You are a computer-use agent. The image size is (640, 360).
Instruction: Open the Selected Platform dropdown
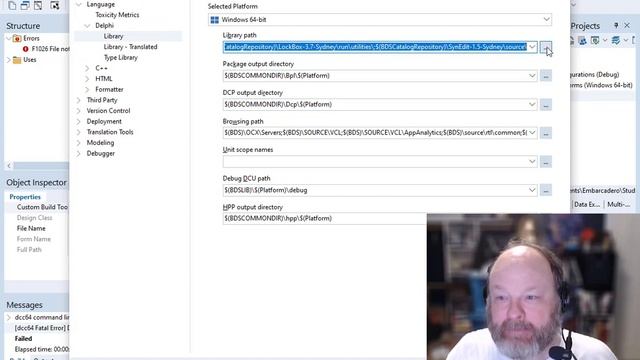(546, 20)
